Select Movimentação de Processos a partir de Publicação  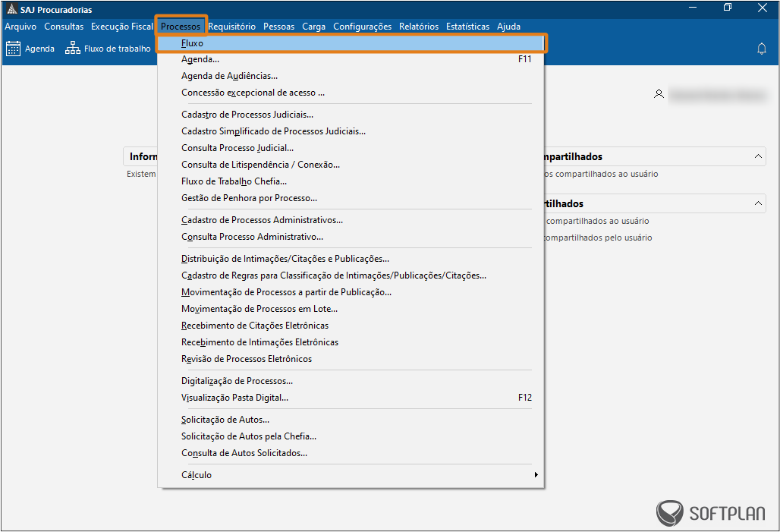coord(351,292)
